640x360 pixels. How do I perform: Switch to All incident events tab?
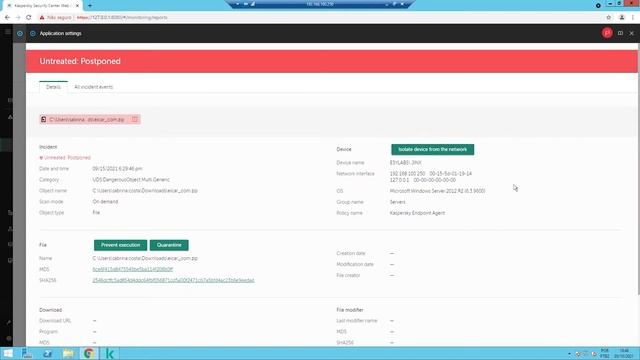[93, 87]
